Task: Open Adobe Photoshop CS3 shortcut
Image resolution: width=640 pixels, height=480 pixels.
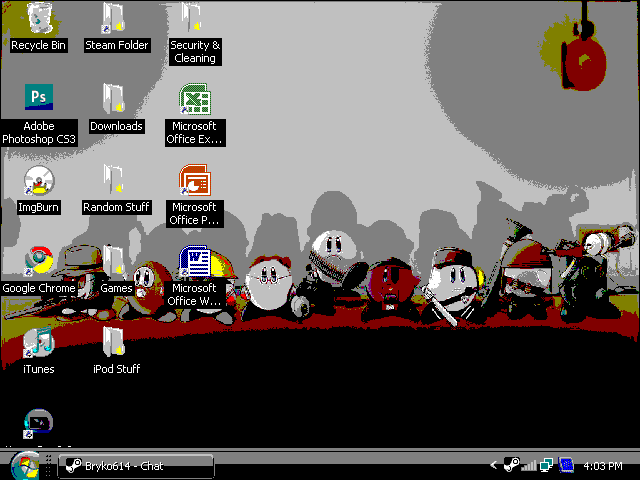Action: click(39, 98)
